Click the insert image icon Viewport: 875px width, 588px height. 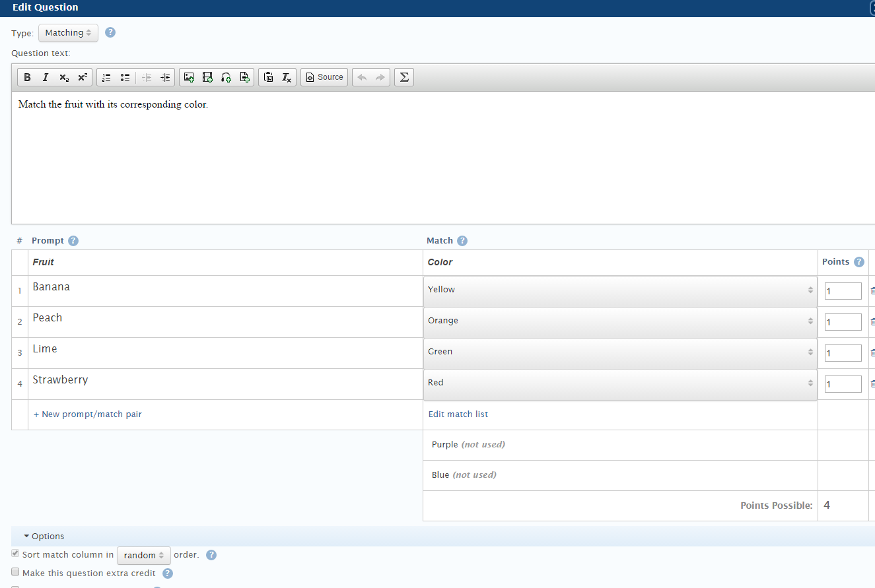coord(189,77)
